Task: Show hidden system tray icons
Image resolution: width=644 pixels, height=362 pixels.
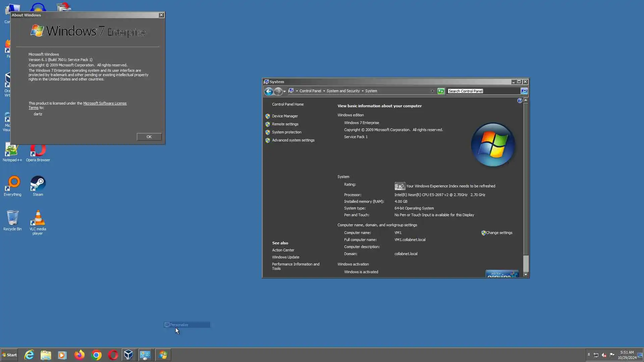Action: [589, 355]
